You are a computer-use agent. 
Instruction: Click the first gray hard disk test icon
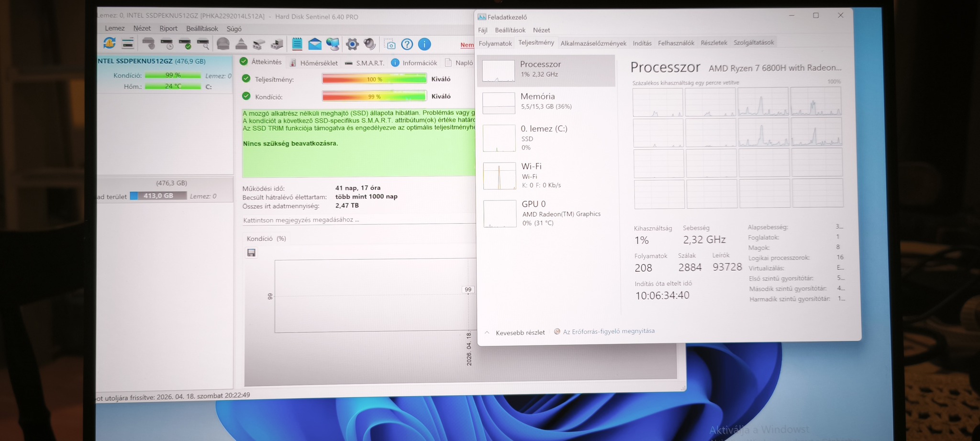(148, 44)
